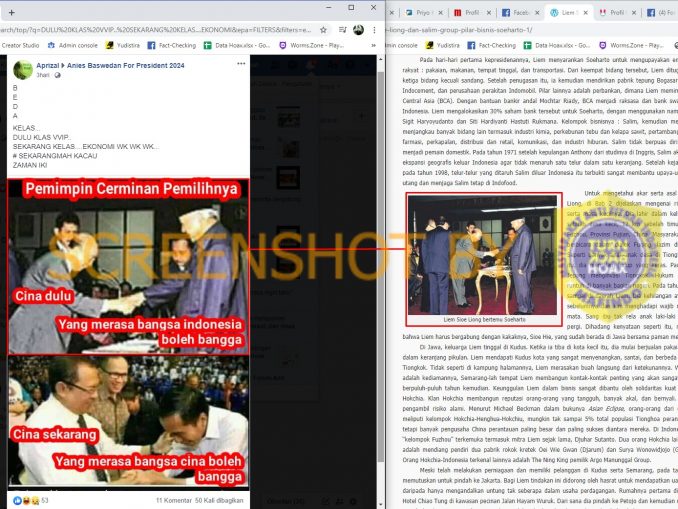Open Fact-Checking bookmark in left window
The height and width of the screenshot is (509, 678).
click(172, 45)
